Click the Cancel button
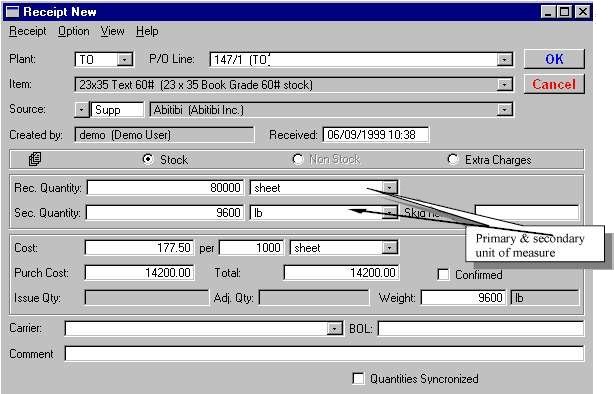 tap(554, 84)
